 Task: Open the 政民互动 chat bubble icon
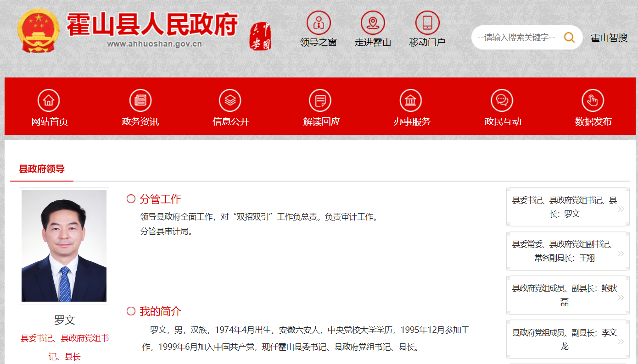502,100
